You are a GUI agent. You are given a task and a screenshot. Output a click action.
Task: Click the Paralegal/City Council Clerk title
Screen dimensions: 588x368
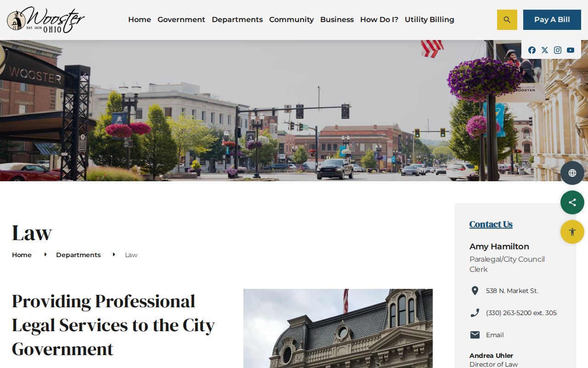pyautogui.click(x=507, y=264)
